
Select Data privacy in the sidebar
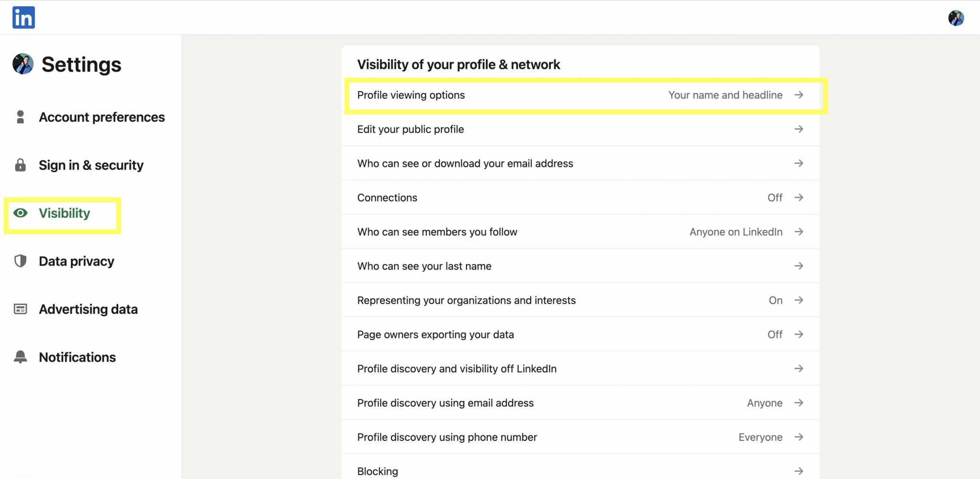(76, 261)
